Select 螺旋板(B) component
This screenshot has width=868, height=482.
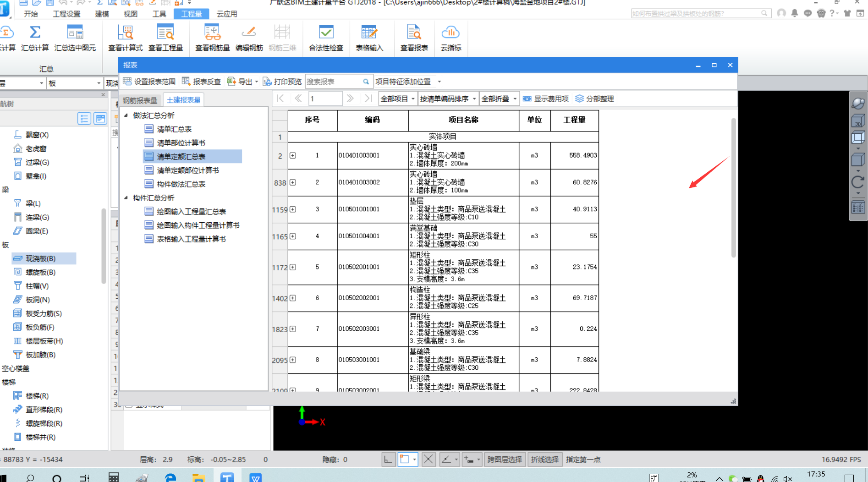[x=40, y=272]
